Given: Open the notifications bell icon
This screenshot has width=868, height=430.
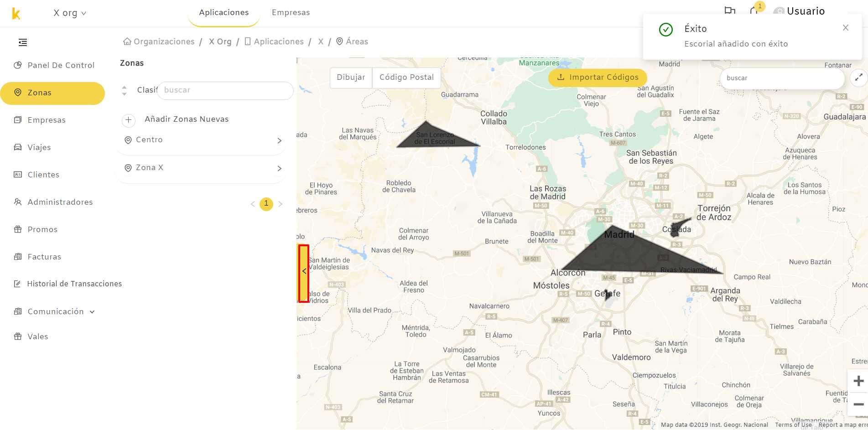Looking at the screenshot, I should [754, 10].
